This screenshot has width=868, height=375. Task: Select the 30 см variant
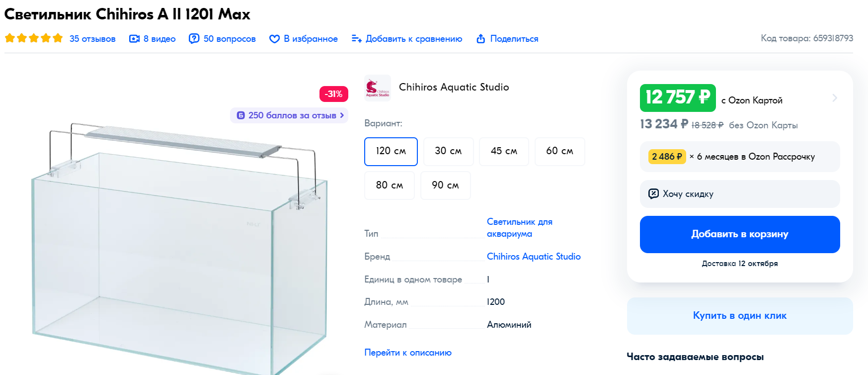(448, 151)
